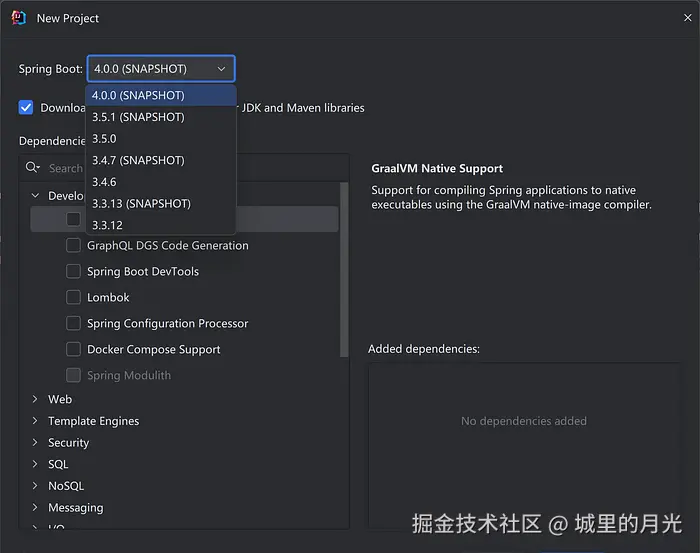Click the No dependencies added placeholder

pos(524,421)
